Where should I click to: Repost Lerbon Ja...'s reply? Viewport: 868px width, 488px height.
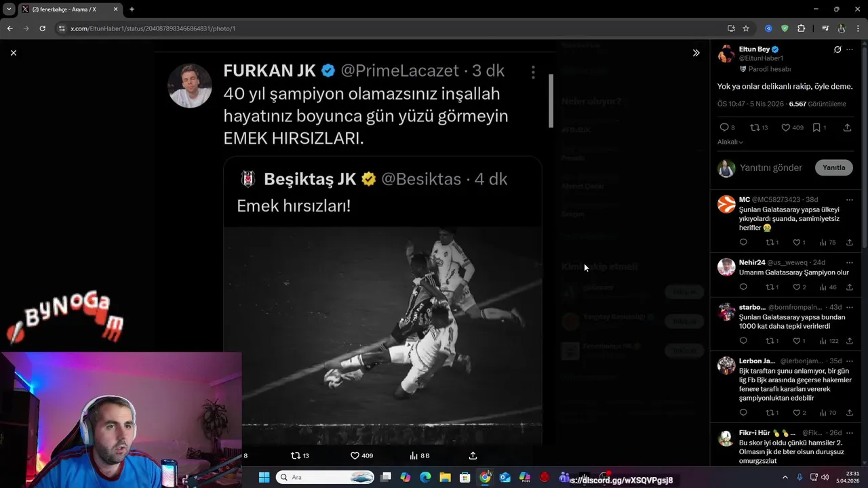tap(770, 413)
